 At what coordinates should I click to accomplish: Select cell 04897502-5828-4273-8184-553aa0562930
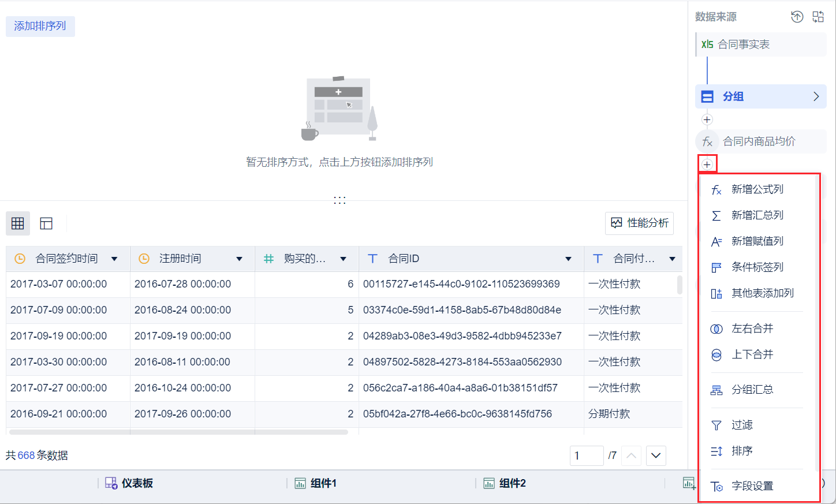[471, 362]
